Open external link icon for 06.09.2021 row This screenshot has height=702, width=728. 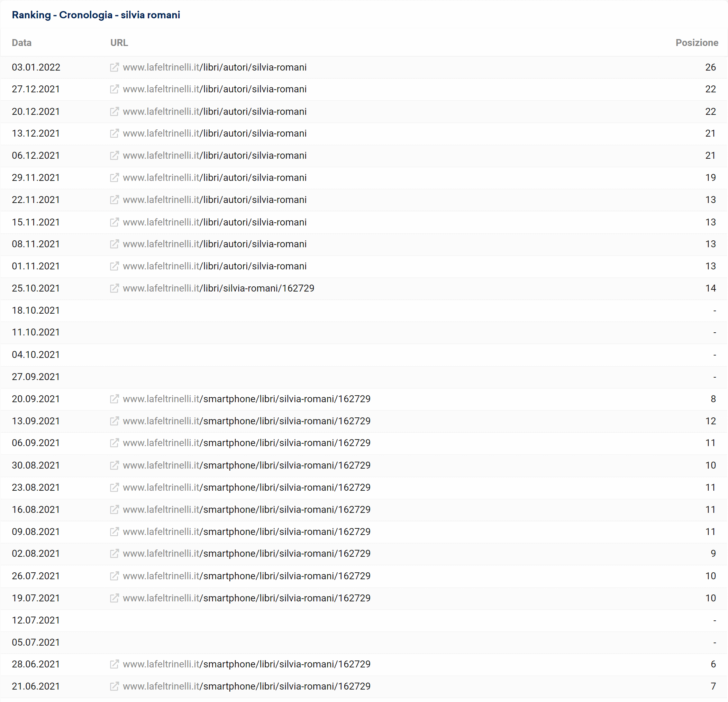115,443
